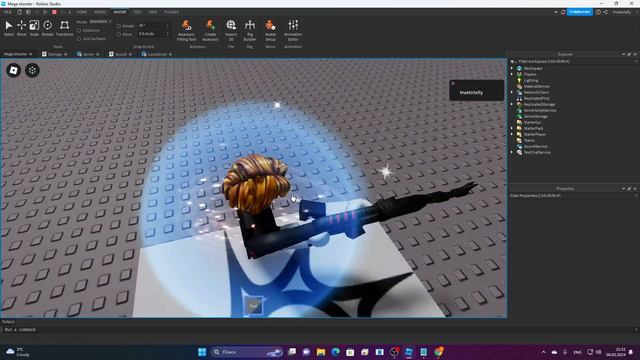The width and height of the screenshot is (640, 360).
Task: Open the Animation Editor
Action: (293, 31)
